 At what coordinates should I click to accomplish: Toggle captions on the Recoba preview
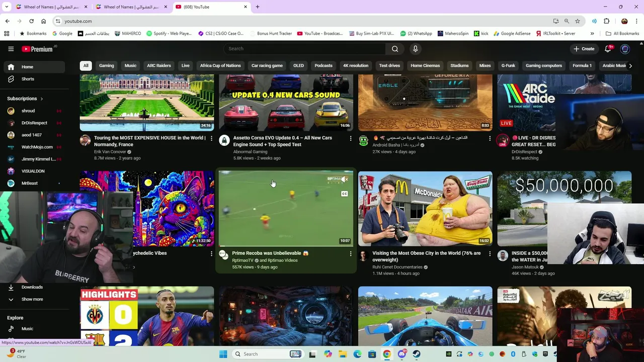[x=345, y=194]
